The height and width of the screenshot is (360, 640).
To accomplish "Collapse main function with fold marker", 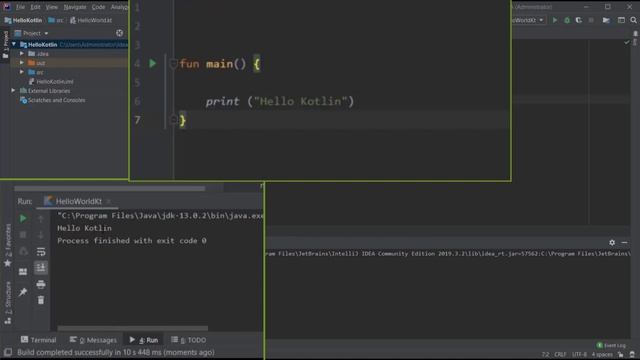I will (173, 64).
